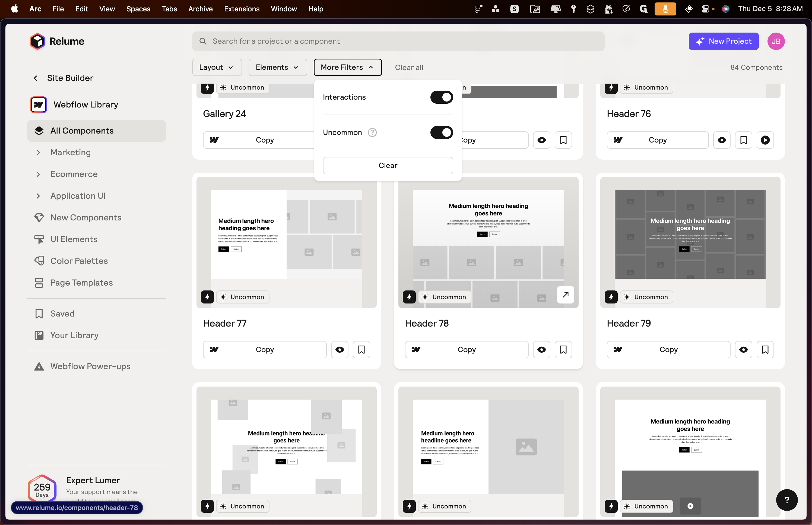
Task: Collapse the More Filters dropdown
Action: [x=348, y=67]
